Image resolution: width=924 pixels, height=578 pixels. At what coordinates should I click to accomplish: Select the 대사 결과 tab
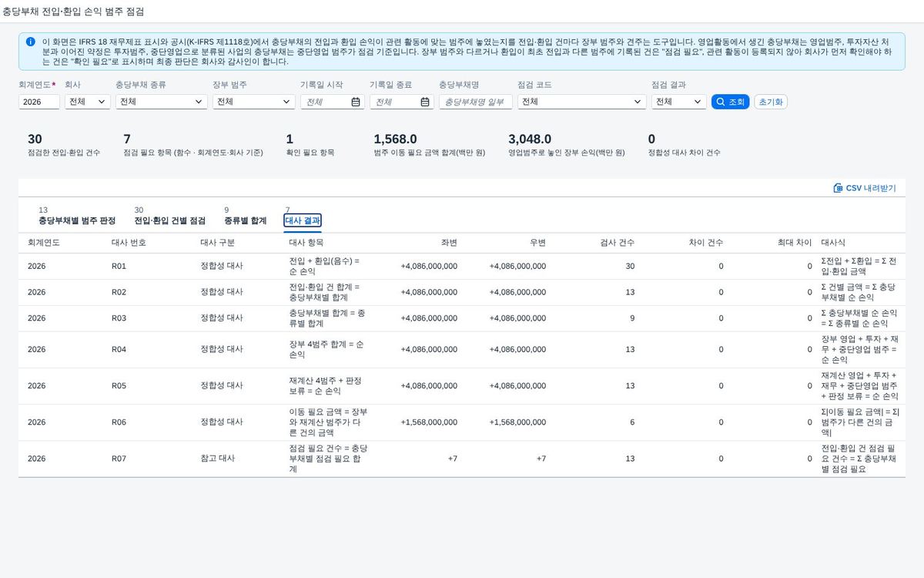coord(303,220)
